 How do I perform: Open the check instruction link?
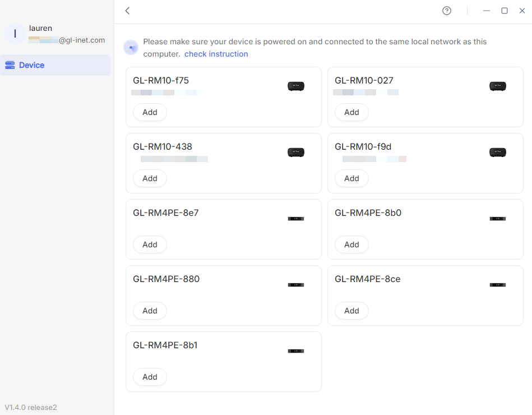[216, 54]
